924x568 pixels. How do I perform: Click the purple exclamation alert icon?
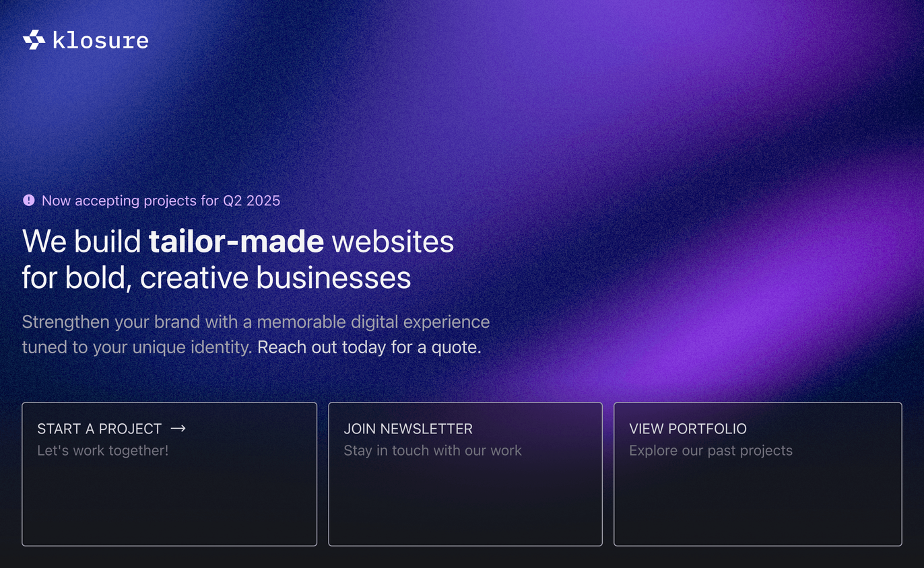click(28, 200)
